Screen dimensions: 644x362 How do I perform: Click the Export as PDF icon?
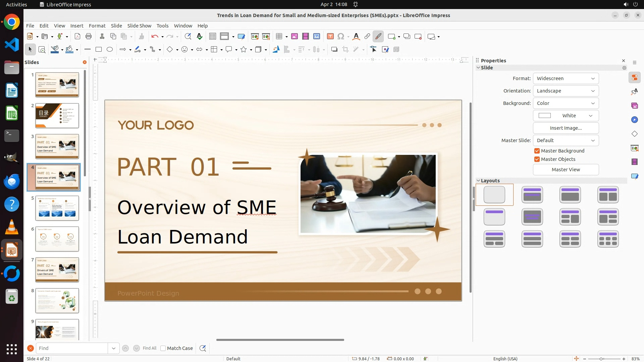pyautogui.click(x=77, y=37)
